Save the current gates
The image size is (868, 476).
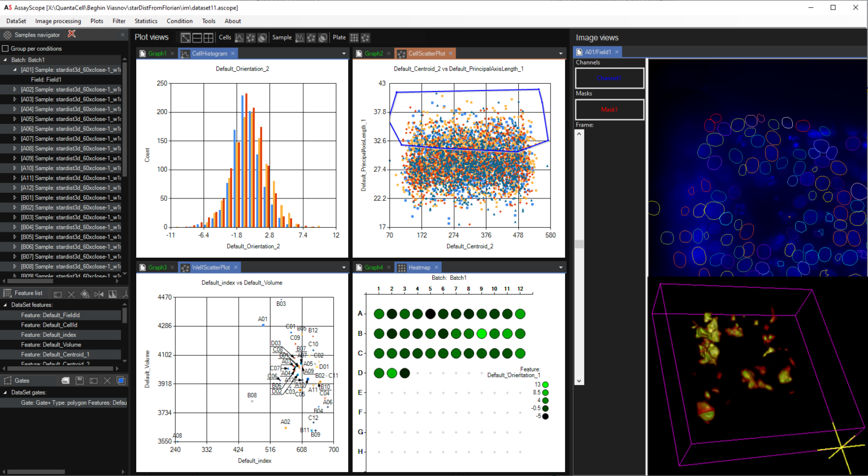point(79,380)
